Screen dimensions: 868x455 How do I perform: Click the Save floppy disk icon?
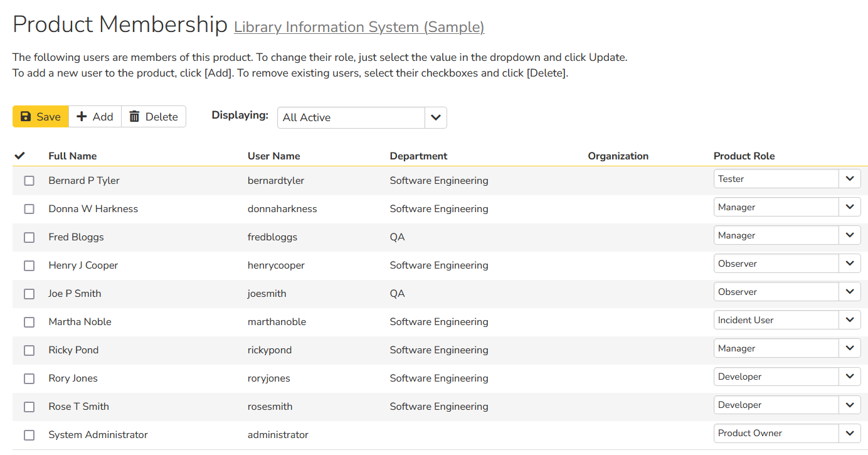pyautogui.click(x=26, y=117)
